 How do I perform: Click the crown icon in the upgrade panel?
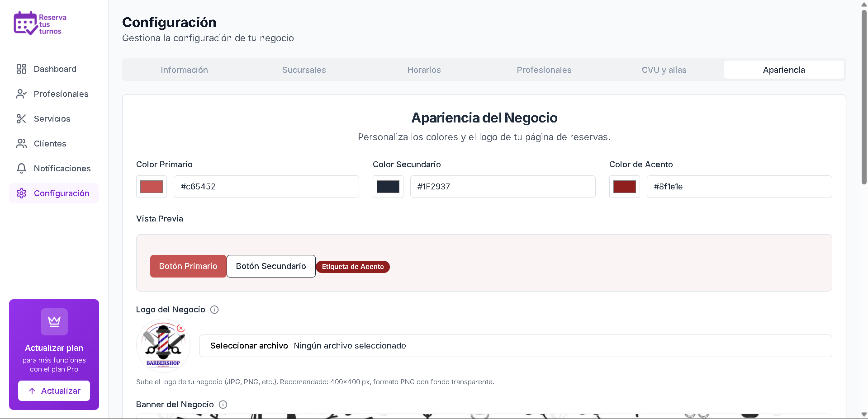click(x=54, y=321)
